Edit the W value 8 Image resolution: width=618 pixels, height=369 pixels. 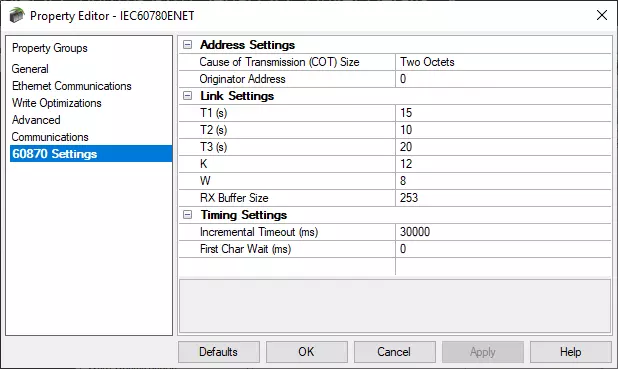tap(503, 181)
